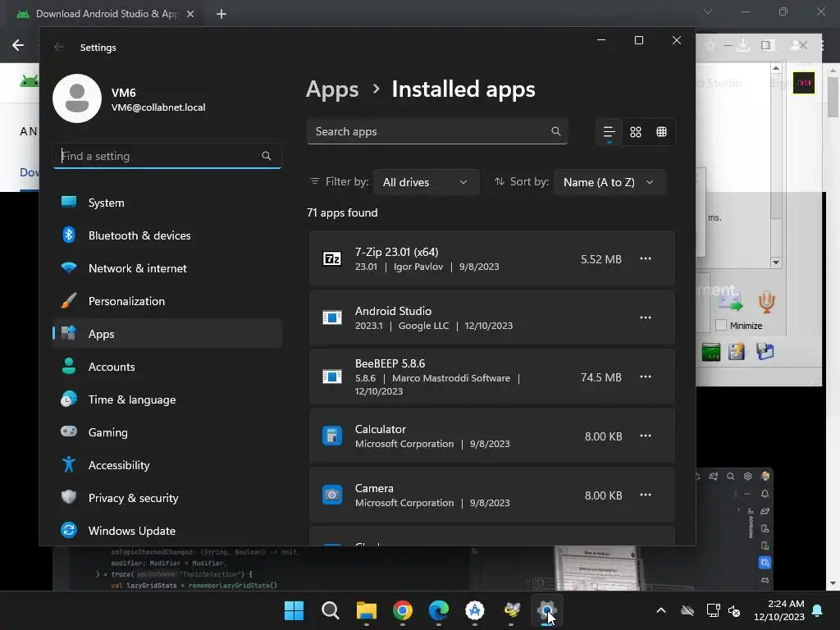The image size is (840, 630).
Task: Click the BeeBEEP scrollbar up arrow
Action: (776, 68)
